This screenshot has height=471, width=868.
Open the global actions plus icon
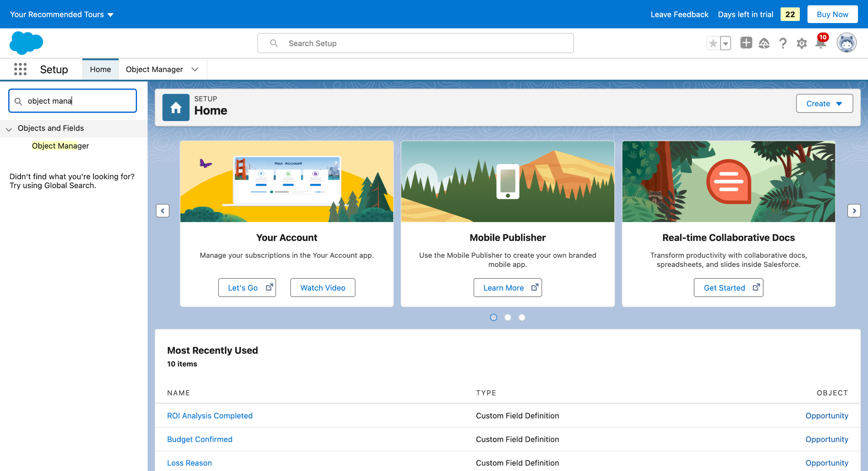(x=746, y=43)
